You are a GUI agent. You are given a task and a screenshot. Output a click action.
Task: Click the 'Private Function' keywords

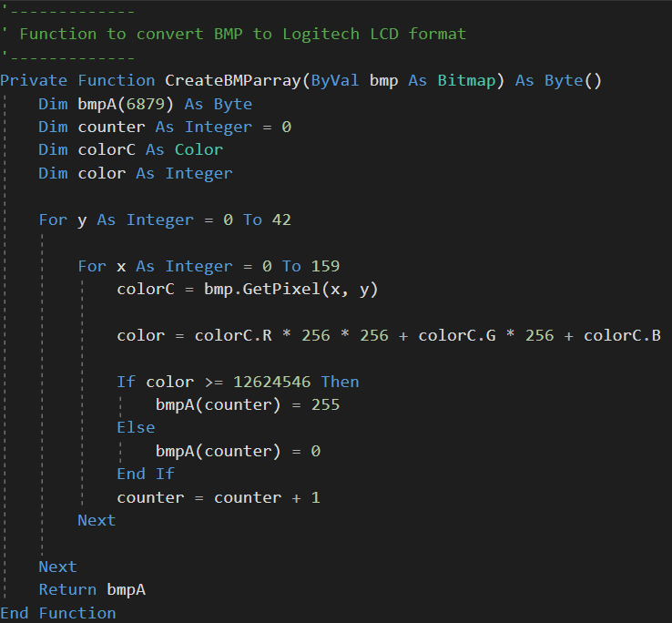click(x=77, y=81)
